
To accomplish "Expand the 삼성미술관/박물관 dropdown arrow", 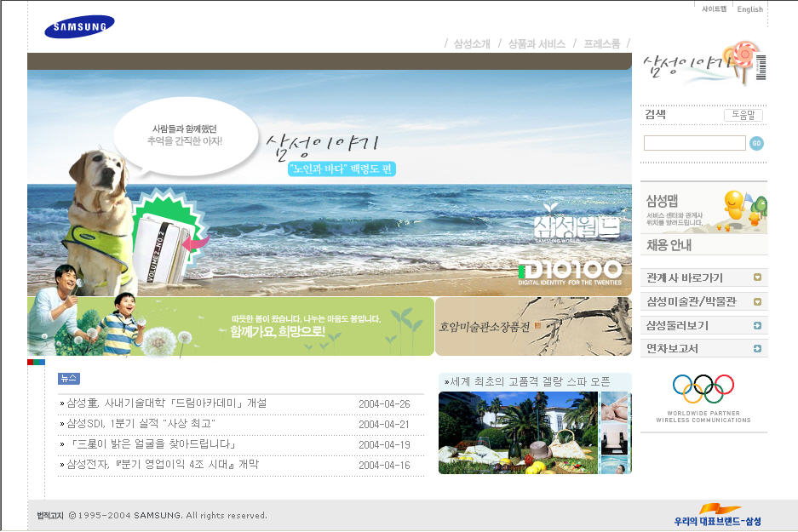I will pos(757,301).
